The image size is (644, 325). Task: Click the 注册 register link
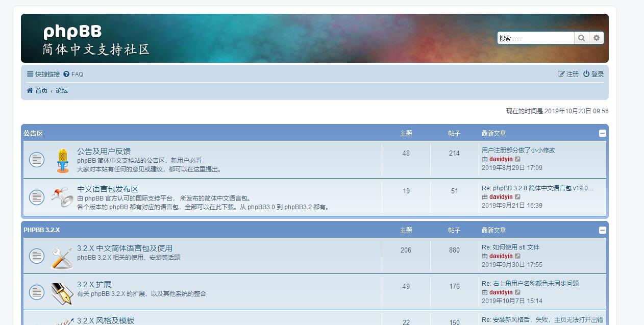click(568, 74)
